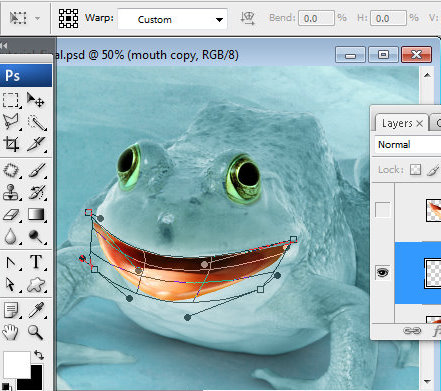This screenshot has height=391, width=441.
Task: Select the Healing Brush tool
Action: [x=11, y=171]
